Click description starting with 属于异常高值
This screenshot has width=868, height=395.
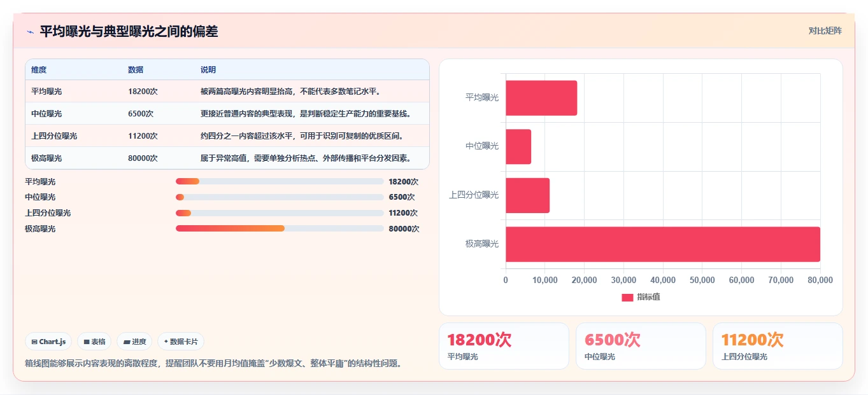click(x=306, y=158)
